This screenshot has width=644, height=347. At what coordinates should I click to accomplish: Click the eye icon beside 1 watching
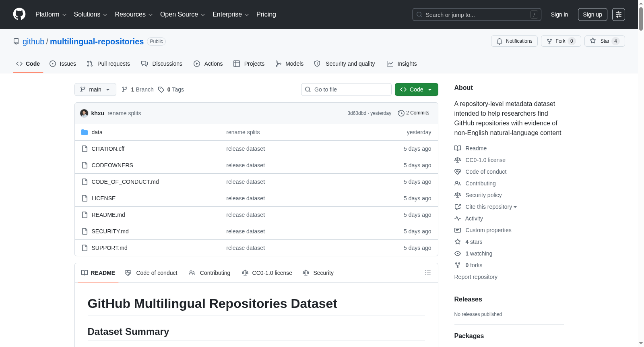[x=458, y=253]
